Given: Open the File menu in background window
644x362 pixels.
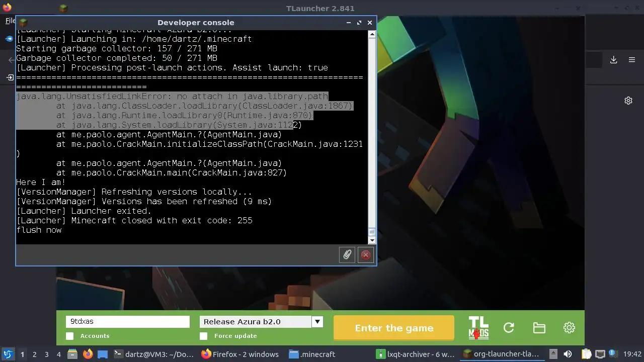Looking at the screenshot, I should pos(10,21).
